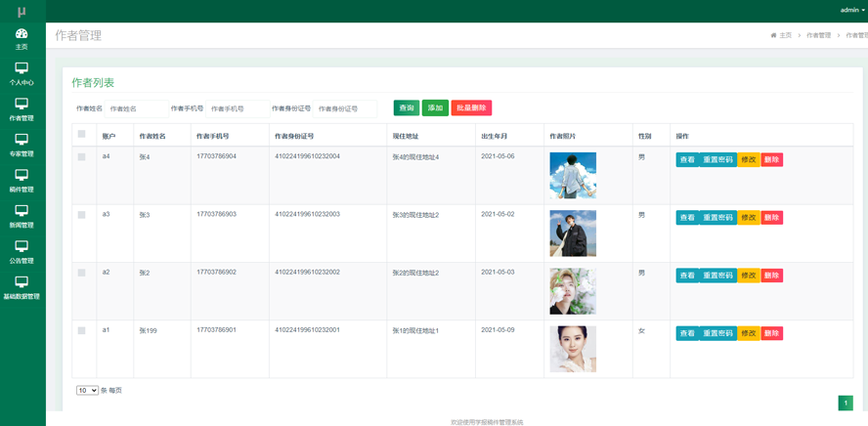Check the checkbox for account a1
This screenshot has width=868, height=426.
[x=82, y=331]
